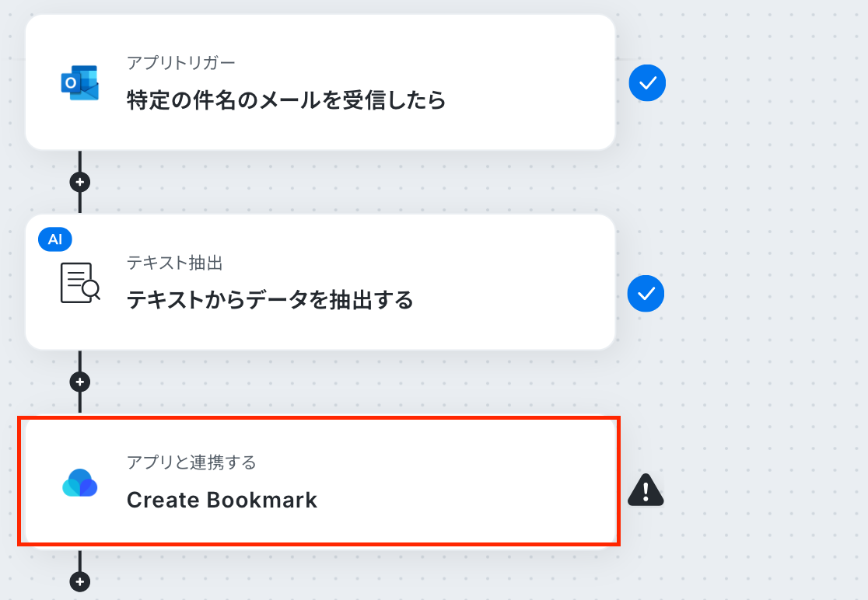
Task: Click the アプリトリガー label
Action: click(181, 63)
